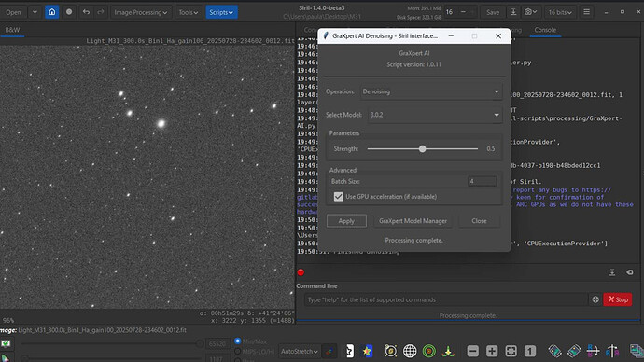Click the zoom to fit icon
Image resolution: width=644 pixels, height=362 pixels.
pos(511,351)
